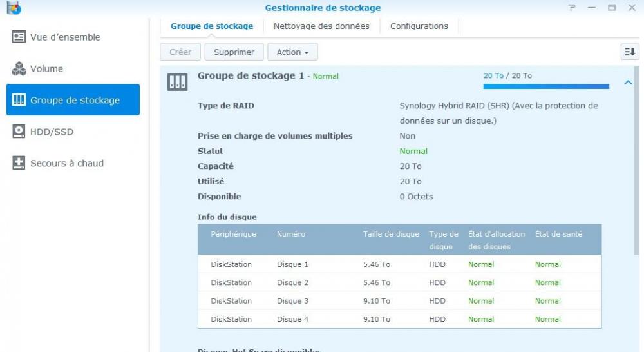Click the Storage Manager app logo
This screenshot has height=352, width=644.
tap(14, 7)
